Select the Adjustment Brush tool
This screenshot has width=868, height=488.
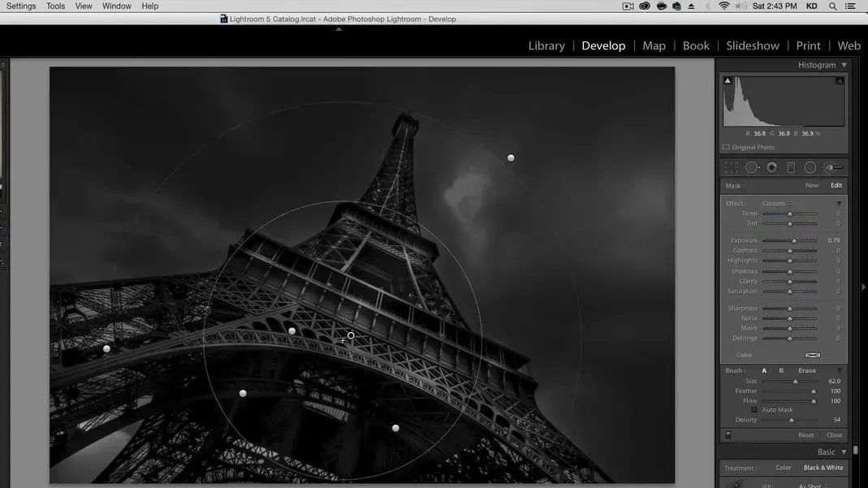831,167
